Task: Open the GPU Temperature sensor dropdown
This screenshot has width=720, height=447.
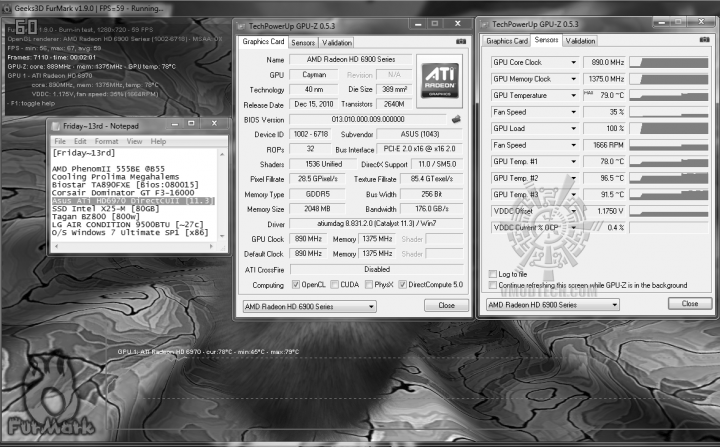Action: click(574, 96)
